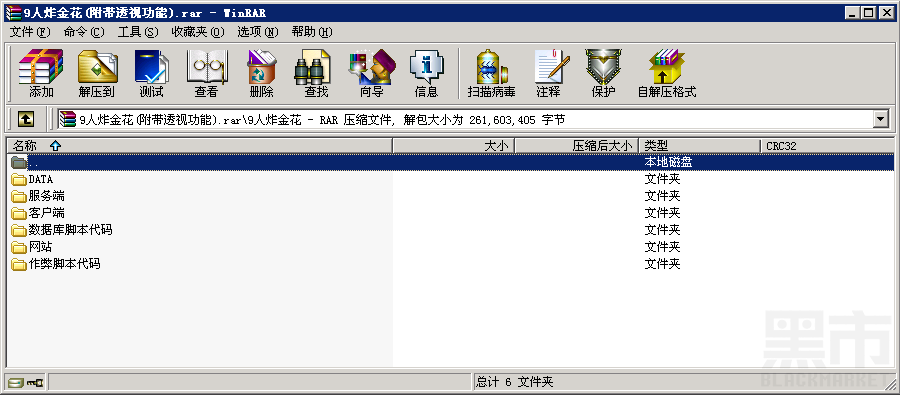Image resolution: width=900 pixels, height=395 pixels.
Task: Open the 注释 (Comment) tool
Action: tap(552, 73)
